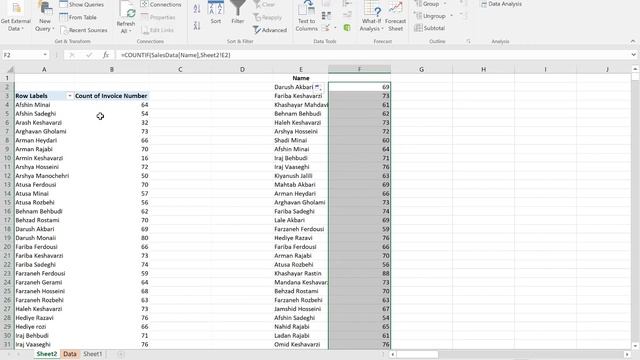Click the formula bar input

371,55
